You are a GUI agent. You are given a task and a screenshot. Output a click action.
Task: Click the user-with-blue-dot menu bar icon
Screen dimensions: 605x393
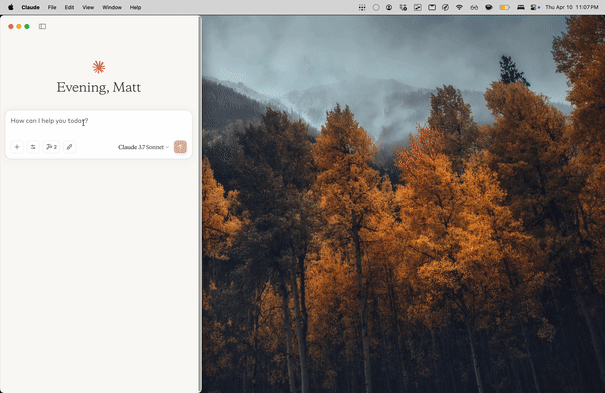[x=535, y=7]
